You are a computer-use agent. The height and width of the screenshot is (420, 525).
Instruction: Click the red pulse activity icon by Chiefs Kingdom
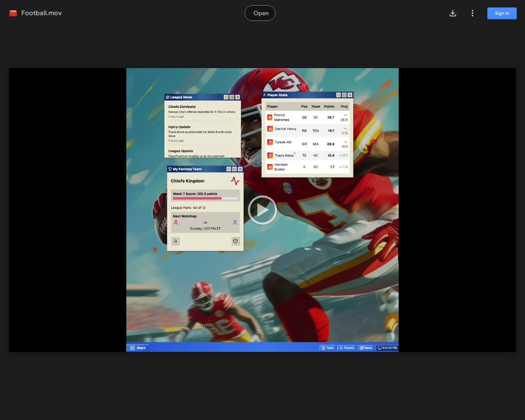[x=235, y=181]
